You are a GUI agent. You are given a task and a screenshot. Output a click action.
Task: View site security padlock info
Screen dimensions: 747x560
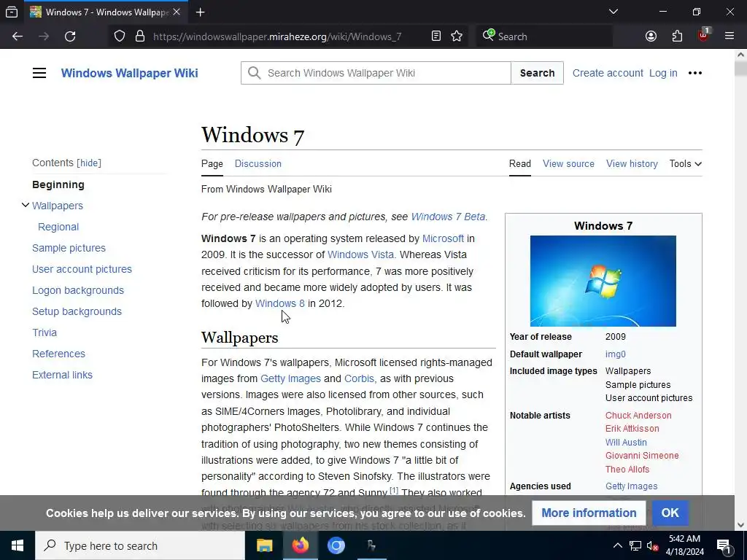tap(139, 36)
